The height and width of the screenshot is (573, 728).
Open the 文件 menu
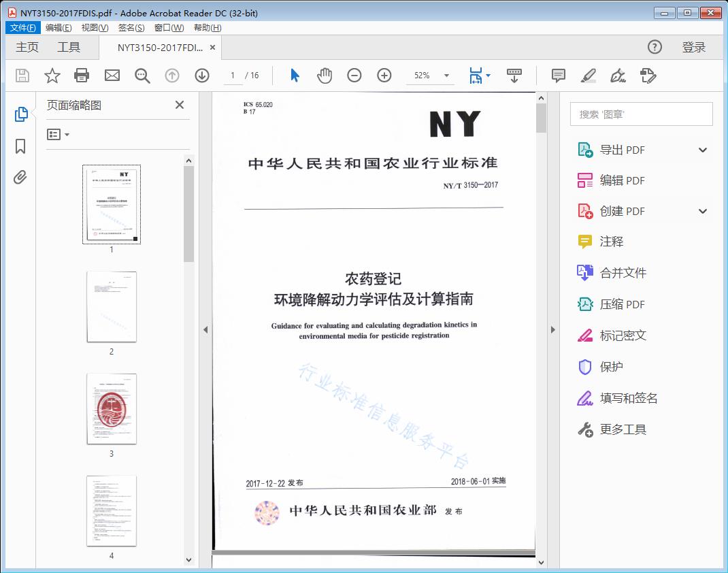pyautogui.click(x=22, y=27)
